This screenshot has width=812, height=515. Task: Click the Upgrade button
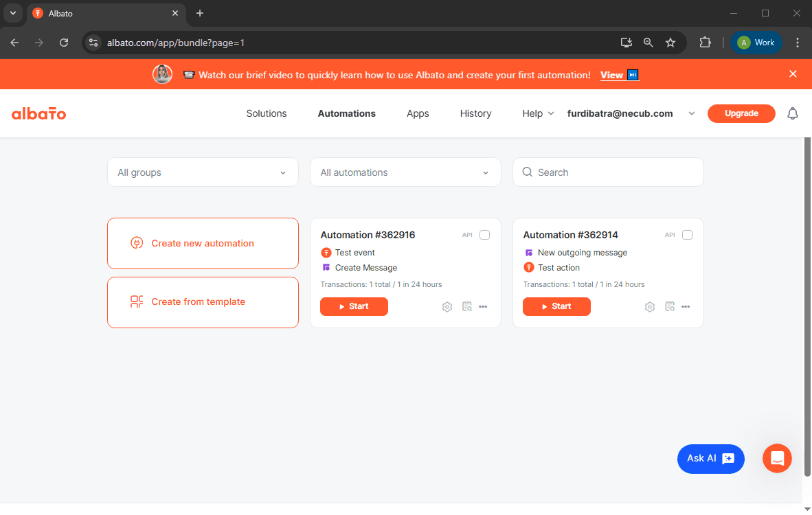(x=741, y=113)
